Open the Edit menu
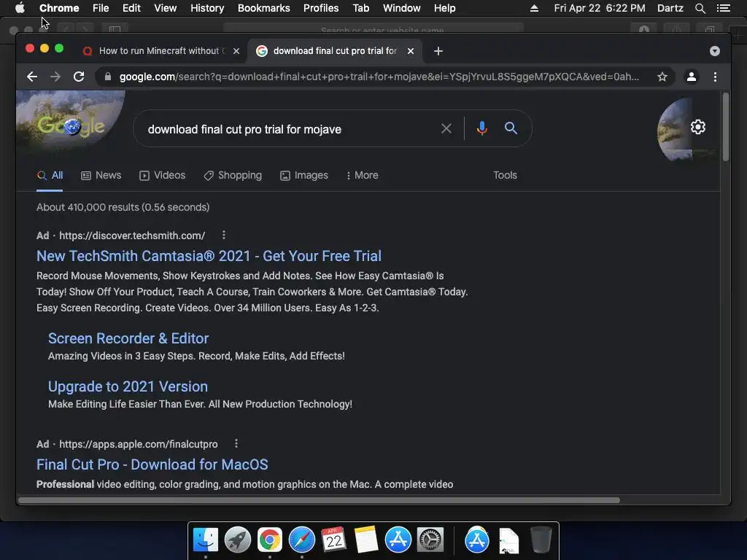The image size is (747, 560). tap(131, 8)
